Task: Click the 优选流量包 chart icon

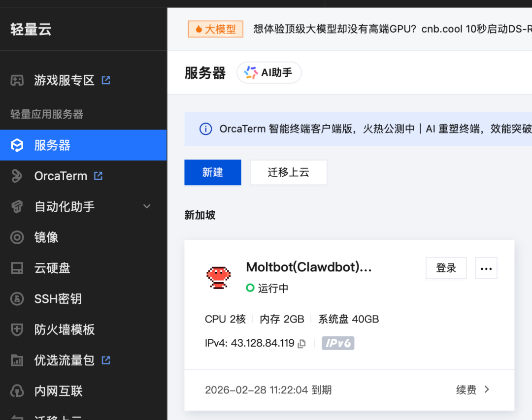Action: coord(17,360)
